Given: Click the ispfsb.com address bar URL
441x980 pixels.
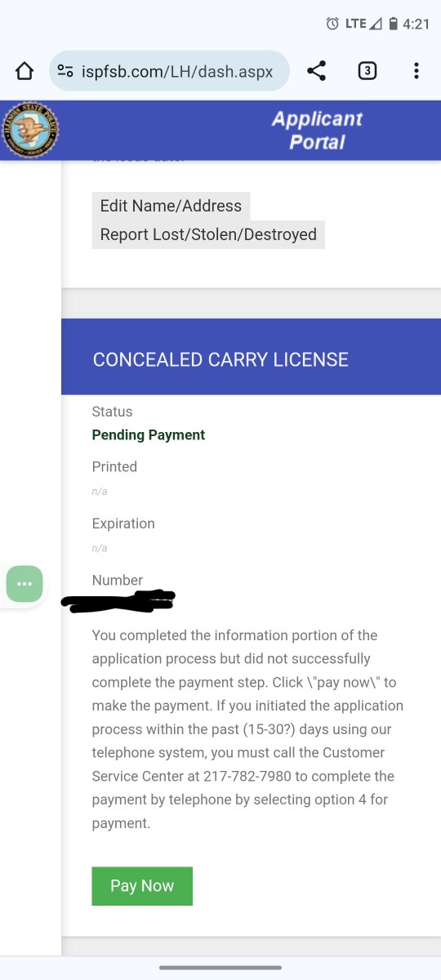Looking at the screenshot, I should tap(177, 71).
